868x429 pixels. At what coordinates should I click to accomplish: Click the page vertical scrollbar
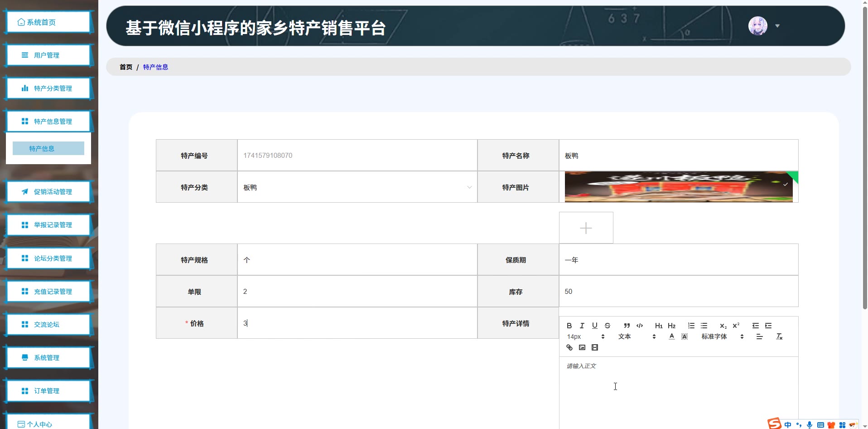865,159
